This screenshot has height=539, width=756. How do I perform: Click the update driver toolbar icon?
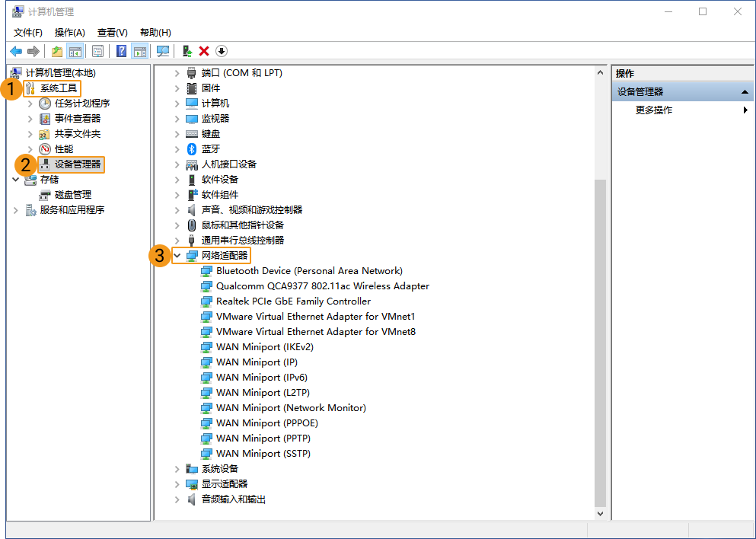coord(187,51)
